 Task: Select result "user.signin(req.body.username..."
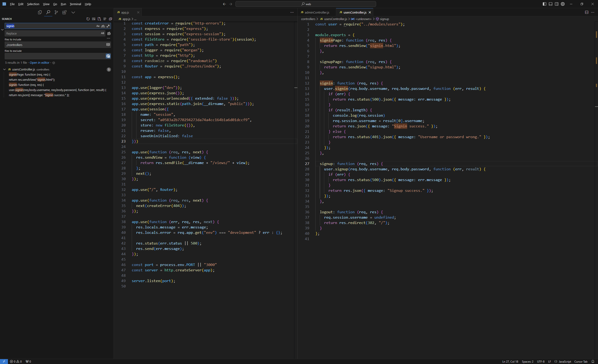tap(57, 90)
